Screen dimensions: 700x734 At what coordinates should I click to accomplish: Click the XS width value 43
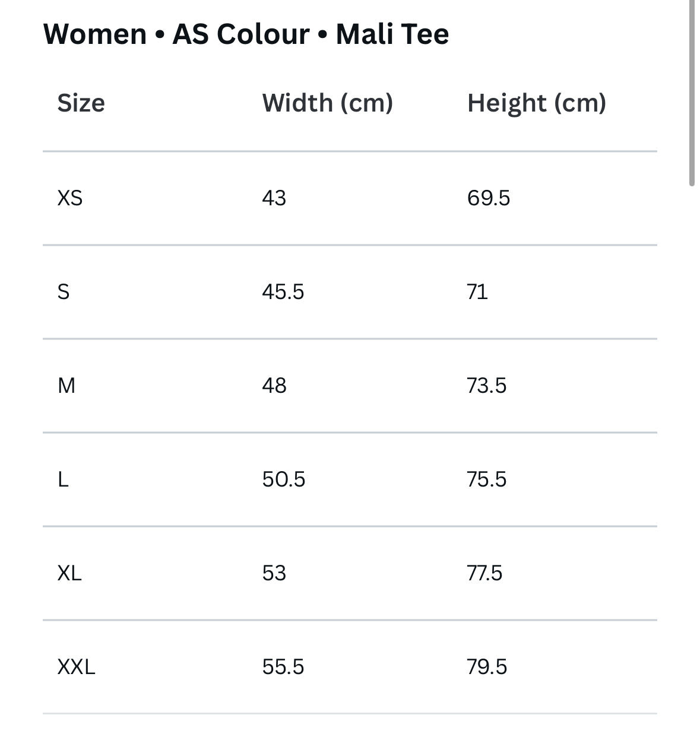pos(274,198)
